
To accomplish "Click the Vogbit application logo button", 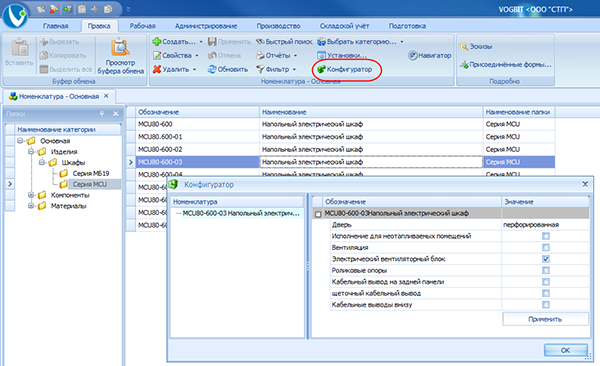I will (x=15, y=15).
